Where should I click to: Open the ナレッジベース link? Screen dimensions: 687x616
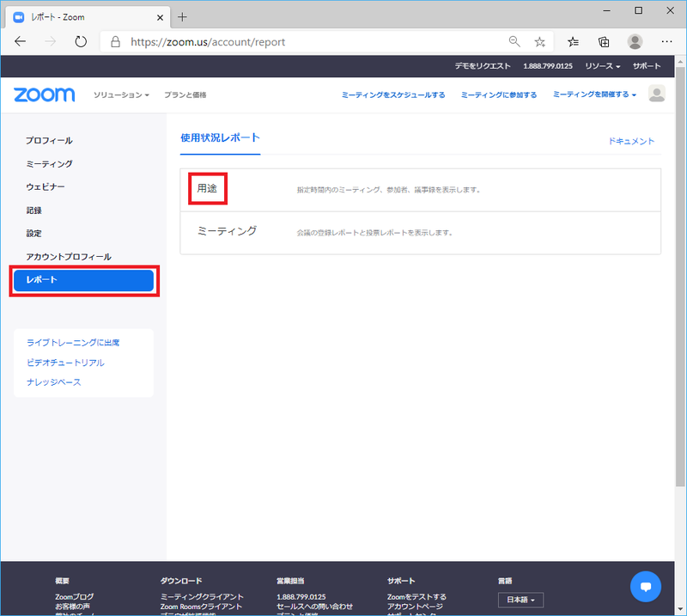tap(54, 382)
